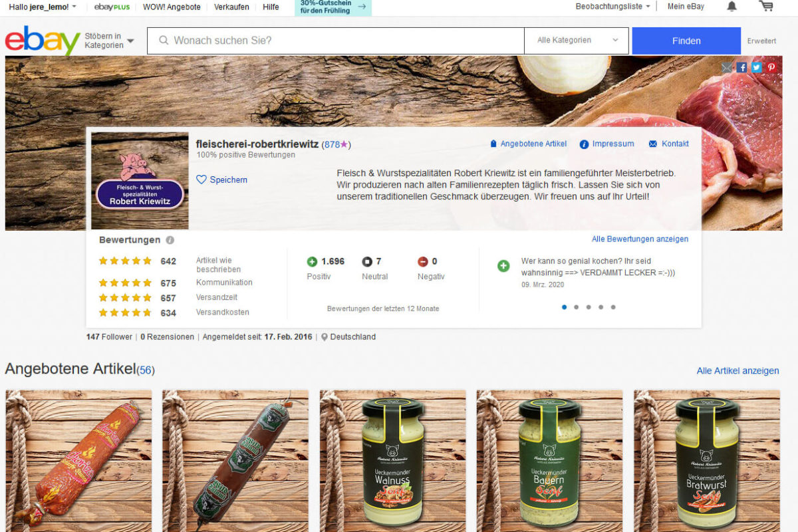The height and width of the screenshot is (532, 798).
Task: Open the Impressum link
Action: pos(613,144)
